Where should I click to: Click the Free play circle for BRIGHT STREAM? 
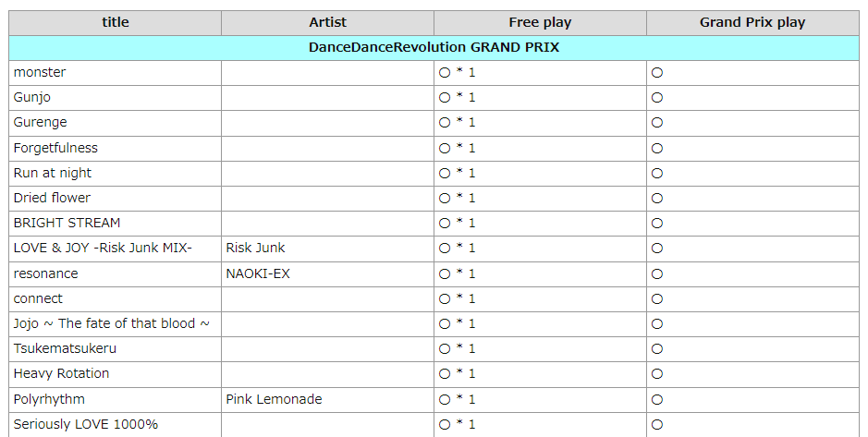pos(445,224)
